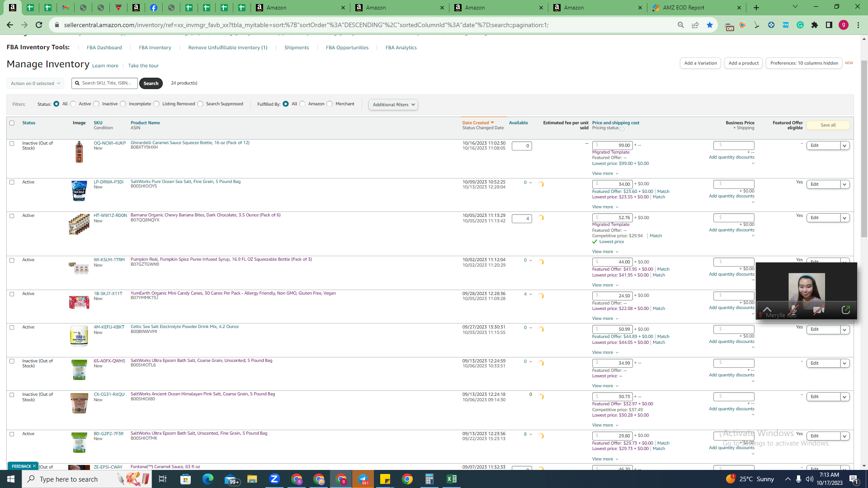Switch to Zoom in the taskbar
This screenshot has height=488, width=868.
click(274, 479)
